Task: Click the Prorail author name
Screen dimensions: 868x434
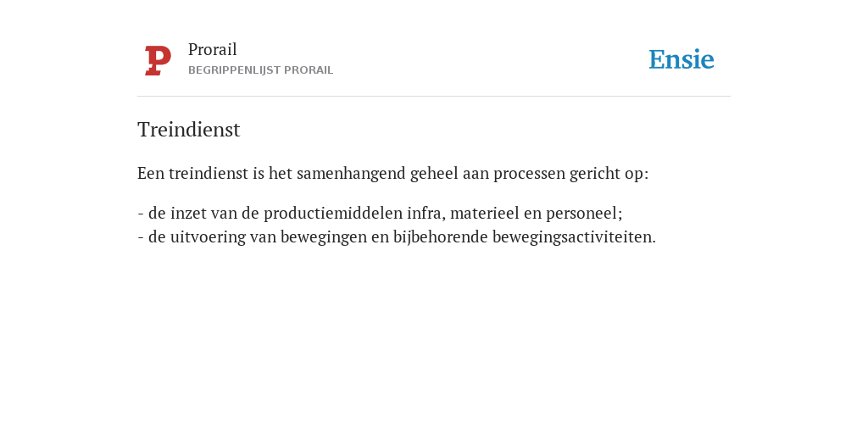Action: pyautogui.click(x=213, y=49)
